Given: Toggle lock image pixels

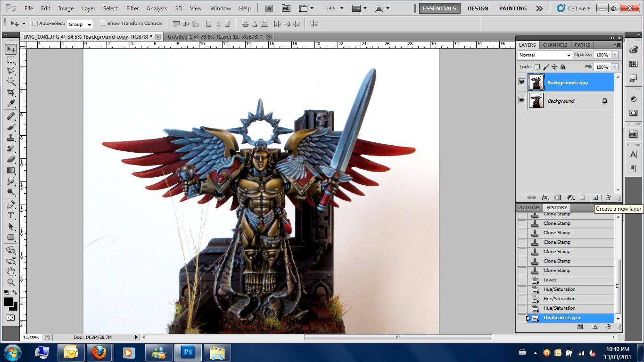Looking at the screenshot, I should [x=546, y=67].
